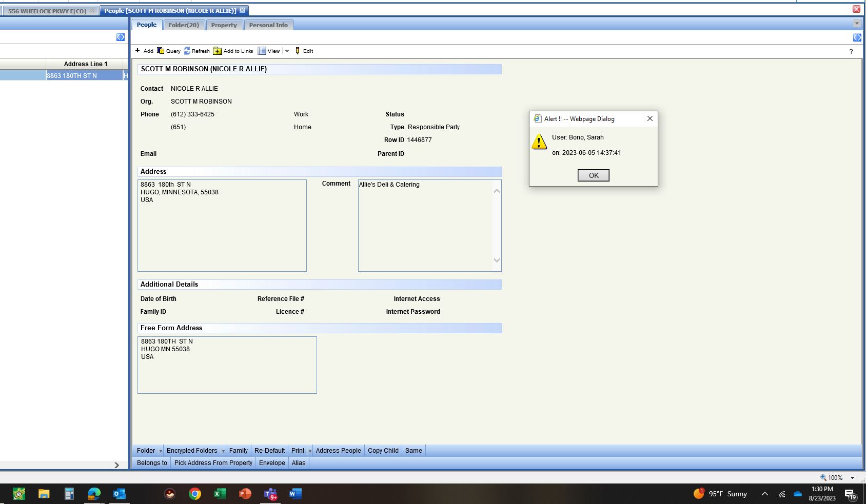Close the People record tab

[x=242, y=10]
